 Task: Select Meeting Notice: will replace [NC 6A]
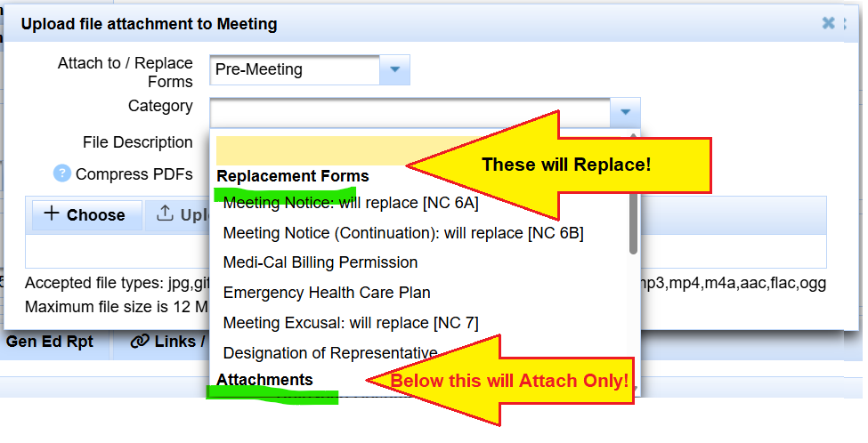pyautogui.click(x=351, y=203)
